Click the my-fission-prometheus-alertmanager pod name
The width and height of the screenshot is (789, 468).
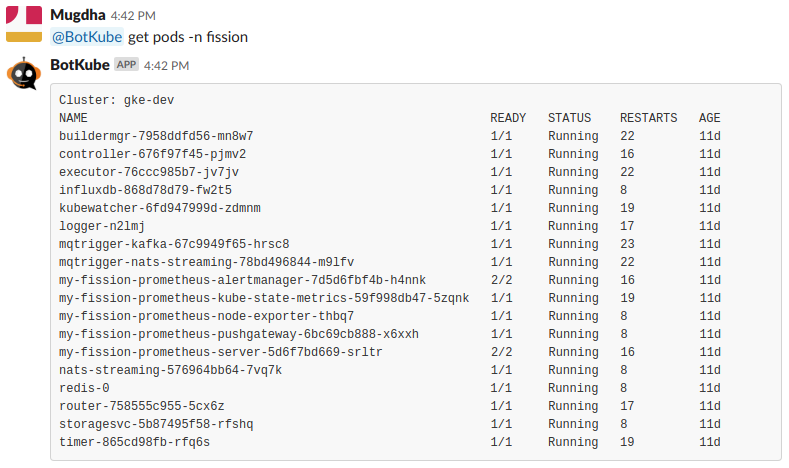click(x=242, y=280)
